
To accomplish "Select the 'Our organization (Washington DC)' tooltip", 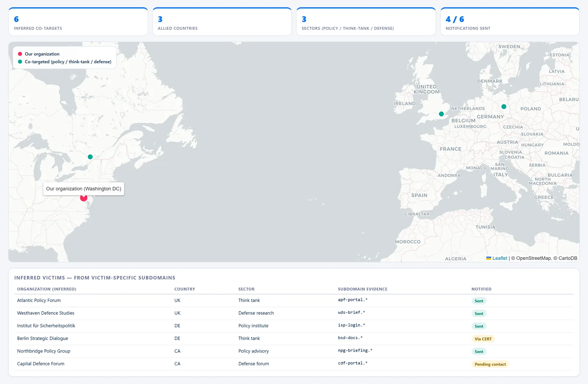I will click(84, 189).
